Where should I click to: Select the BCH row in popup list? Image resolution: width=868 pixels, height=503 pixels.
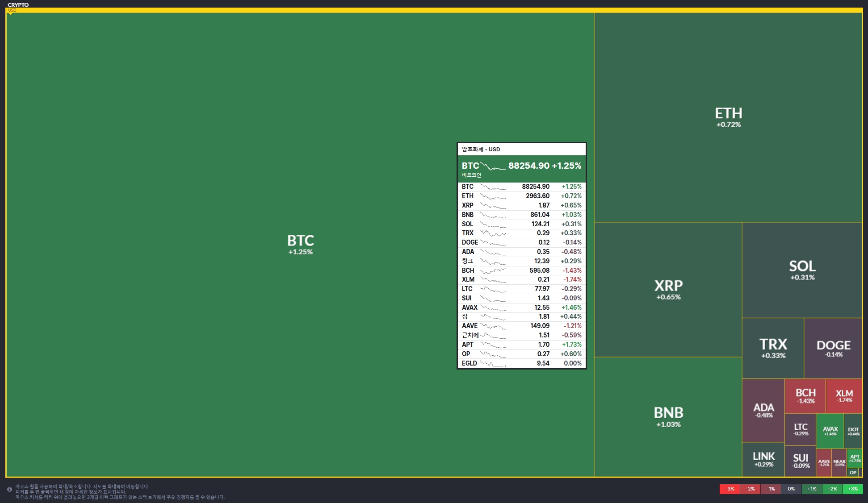pos(521,270)
